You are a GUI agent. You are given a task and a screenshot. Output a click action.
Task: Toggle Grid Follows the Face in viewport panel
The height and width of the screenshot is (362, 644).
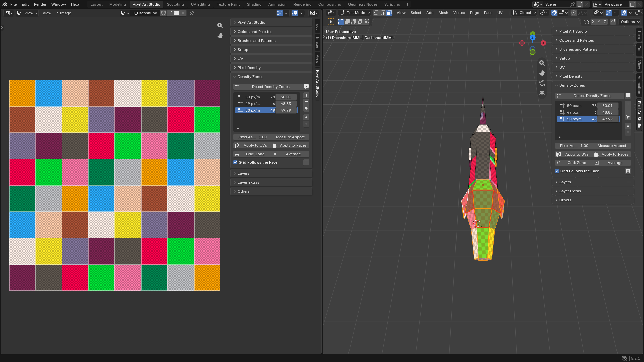(557, 171)
